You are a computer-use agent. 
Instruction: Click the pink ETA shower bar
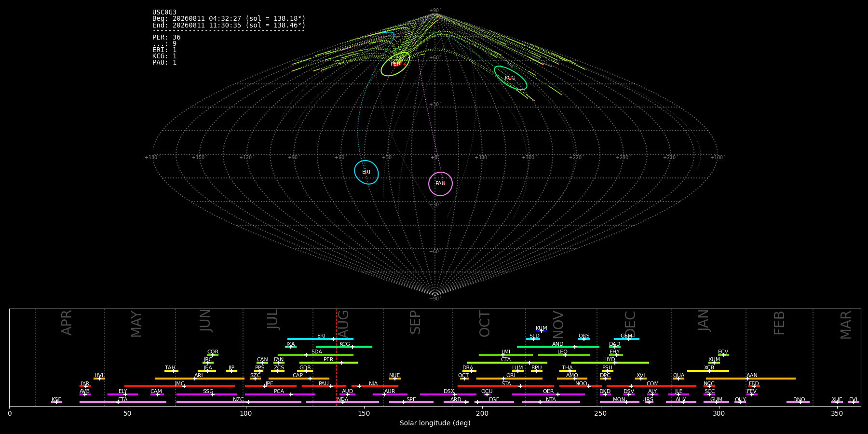pos(123,402)
